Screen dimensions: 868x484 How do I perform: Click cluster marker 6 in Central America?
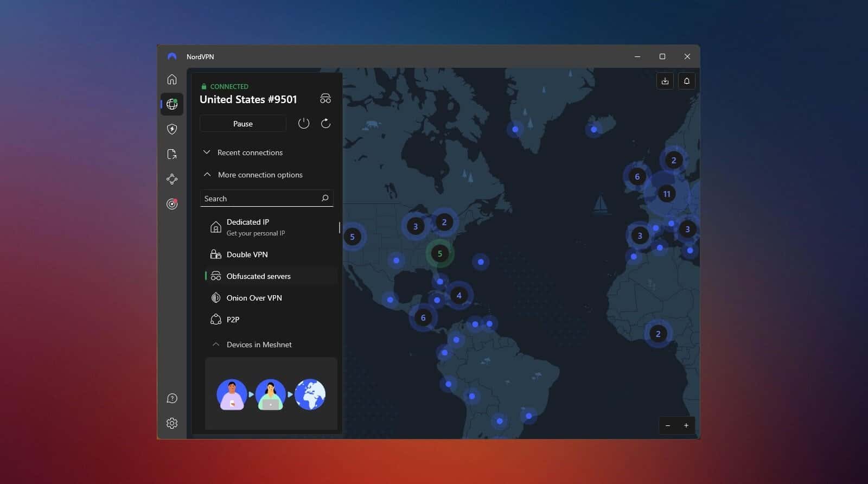pyautogui.click(x=423, y=317)
